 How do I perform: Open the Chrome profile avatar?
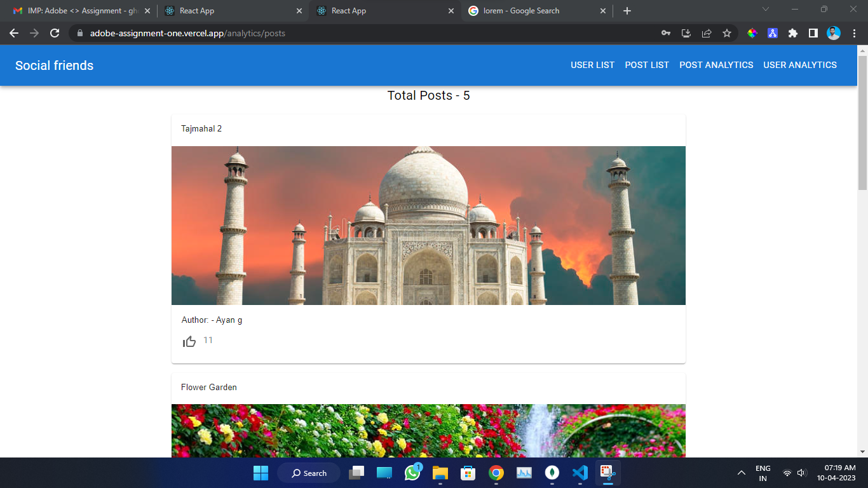click(x=834, y=33)
